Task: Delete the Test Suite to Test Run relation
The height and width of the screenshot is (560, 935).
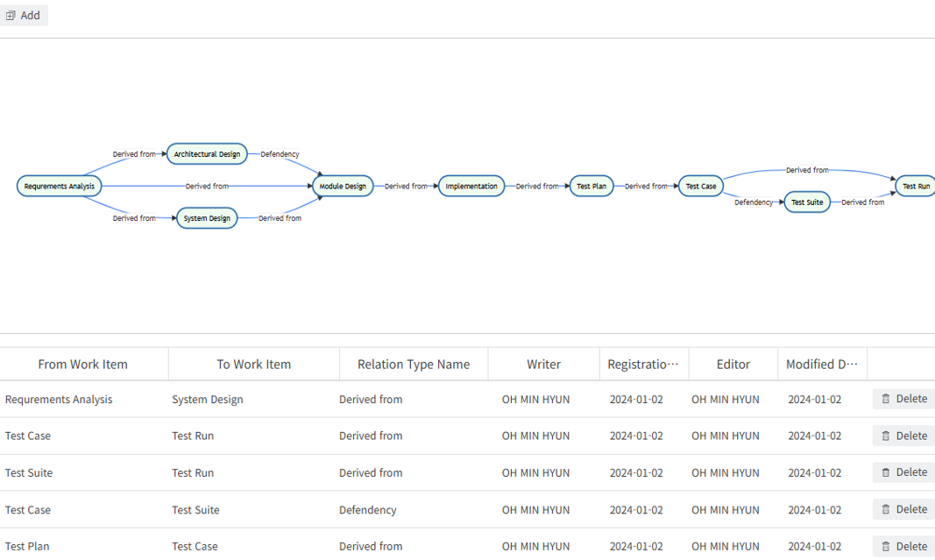Action: point(903,472)
